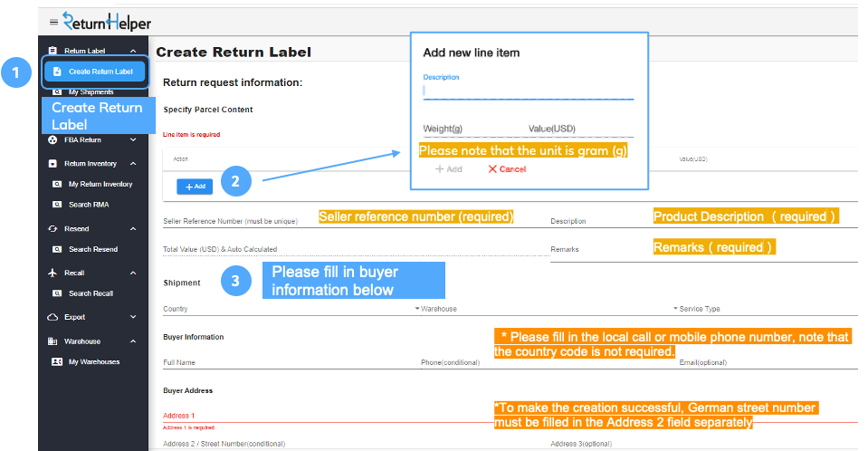Screen dimensions: 868x451
Task: Click the Recall airplane icon
Action: [x=52, y=273]
